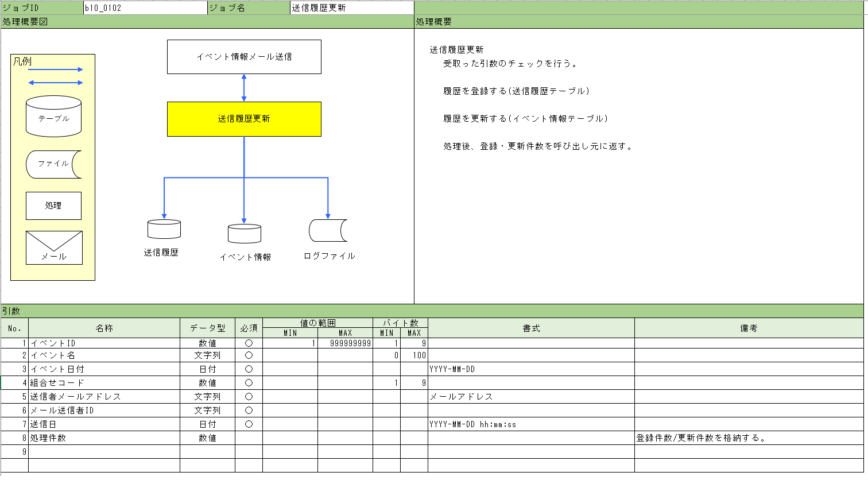The height and width of the screenshot is (480, 868).
Task: Select the 送信履歴 database cylinder shape
Action: coord(164,229)
